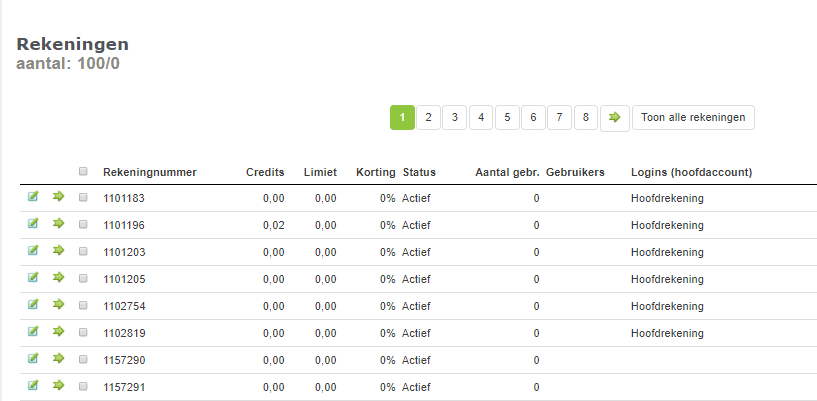The image size is (817, 401).
Task: Check the box for account 1101183
Action: tap(83, 198)
